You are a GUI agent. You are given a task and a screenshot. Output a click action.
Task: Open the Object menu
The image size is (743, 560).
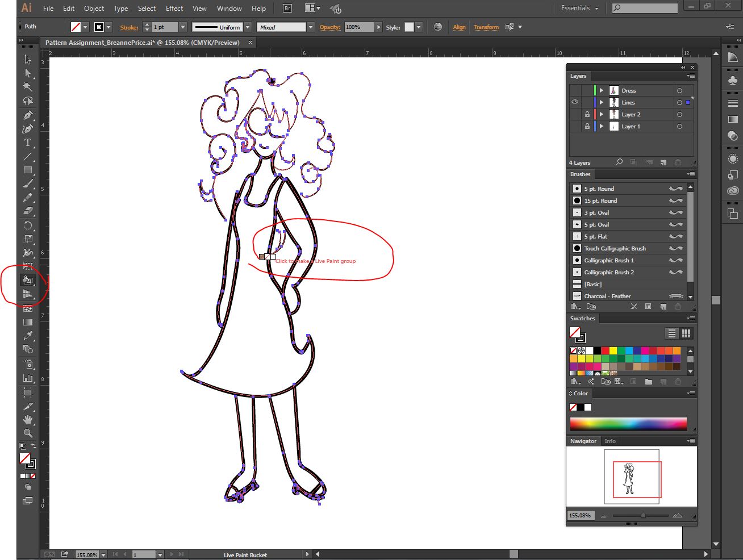94,8
